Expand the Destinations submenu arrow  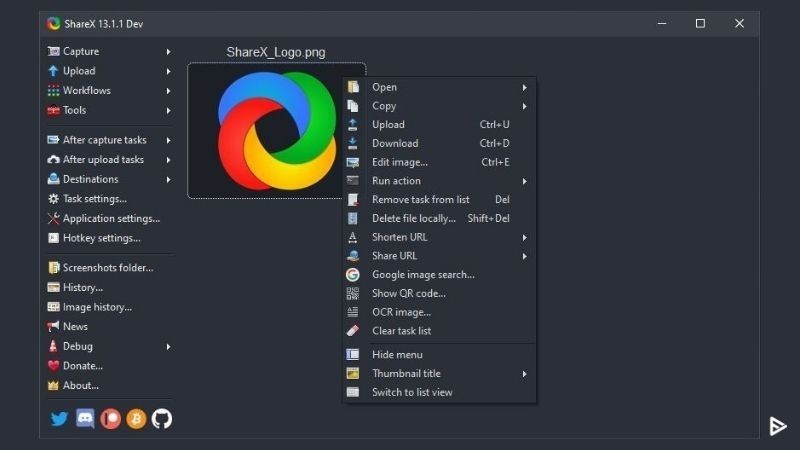(168, 180)
